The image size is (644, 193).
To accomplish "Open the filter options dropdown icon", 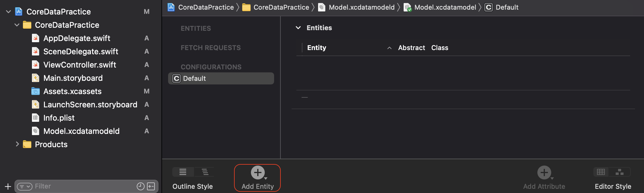I will pos(25,186).
